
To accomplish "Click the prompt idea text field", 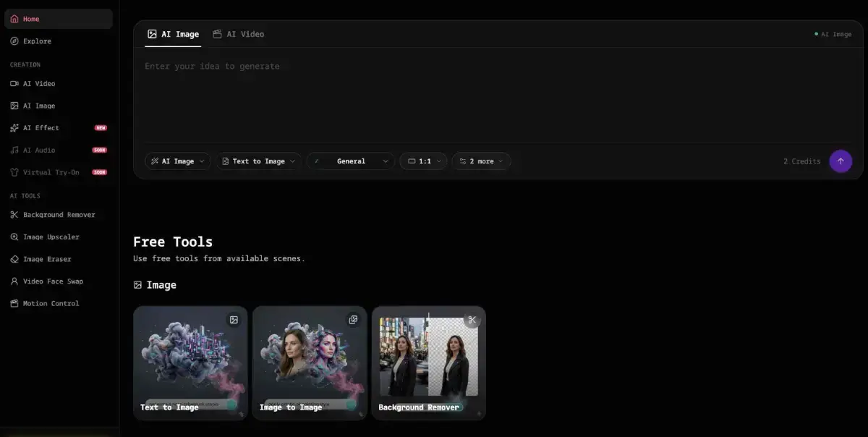I will pyautogui.click(x=492, y=94).
